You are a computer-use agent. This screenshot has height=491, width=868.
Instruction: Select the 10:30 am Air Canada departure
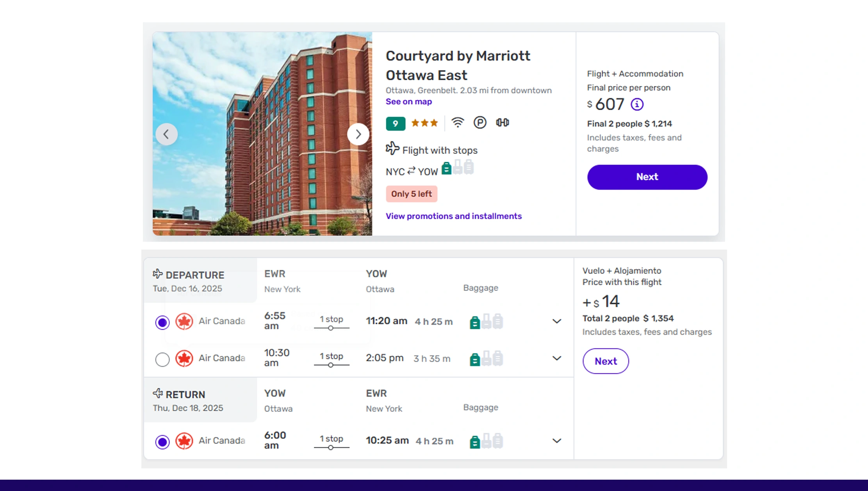162,359
